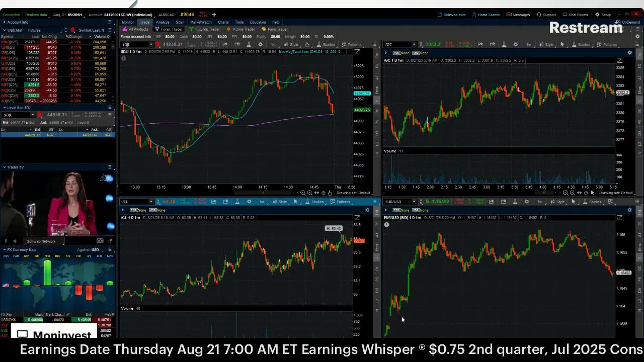The height and width of the screenshot is (362, 644).
Task: Zoom out on $DJI chart
Action: click(303, 193)
